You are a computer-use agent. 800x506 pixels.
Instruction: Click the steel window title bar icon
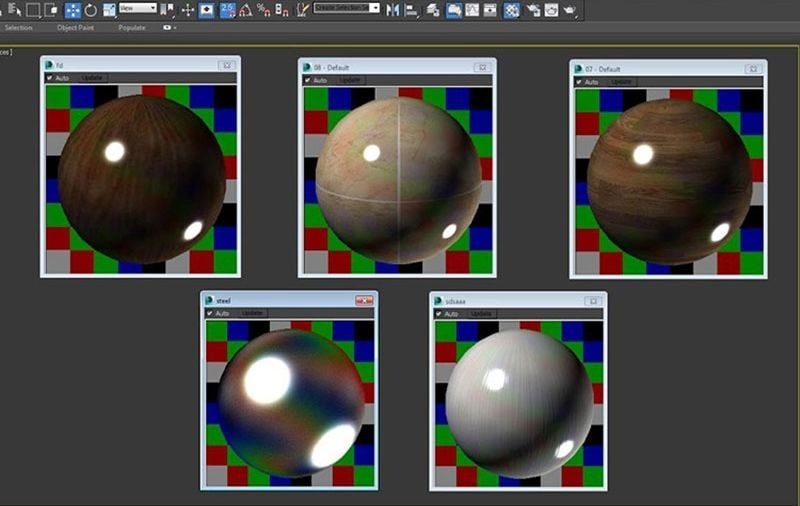coord(209,300)
